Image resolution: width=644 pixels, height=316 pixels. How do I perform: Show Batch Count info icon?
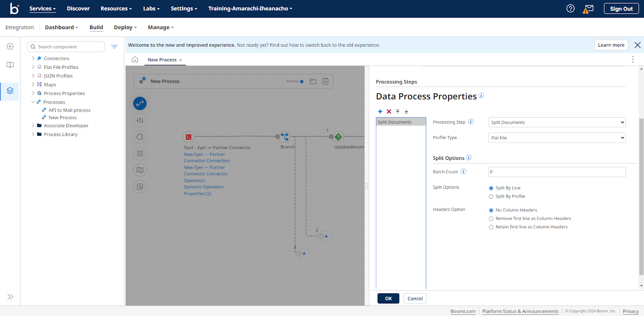[x=463, y=171]
